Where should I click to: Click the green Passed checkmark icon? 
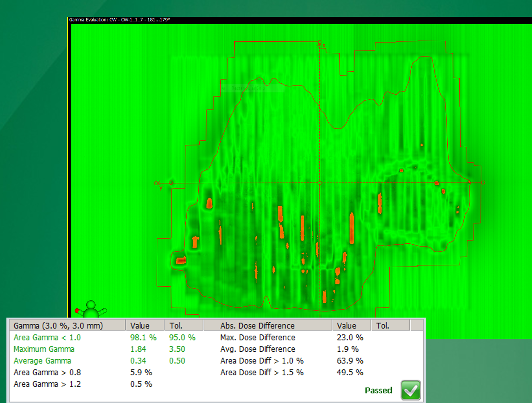click(410, 390)
